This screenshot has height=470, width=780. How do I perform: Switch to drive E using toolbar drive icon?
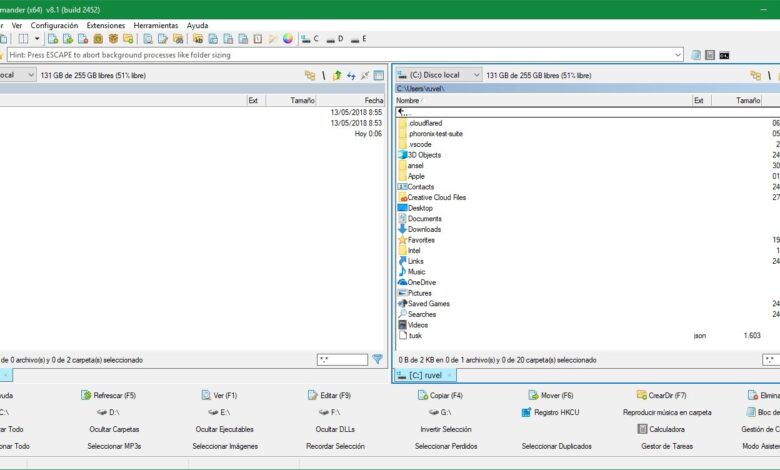[358, 39]
